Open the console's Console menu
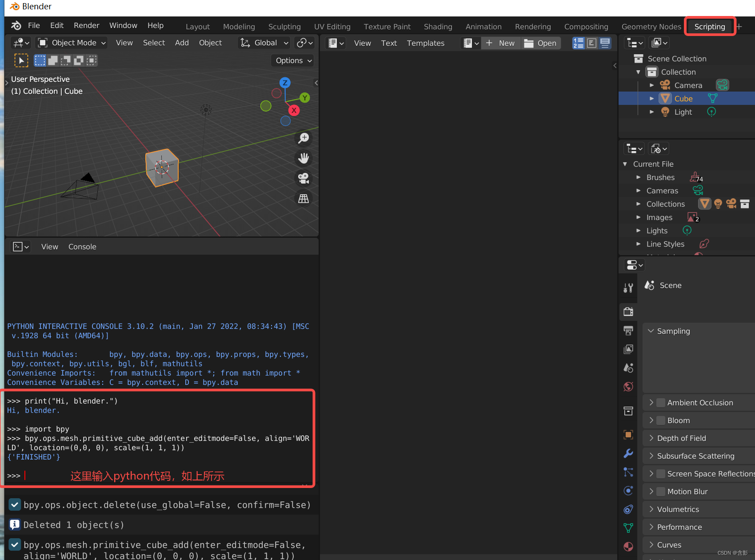The height and width of the screenshot is (560, 755). click(x=82, y=247)
